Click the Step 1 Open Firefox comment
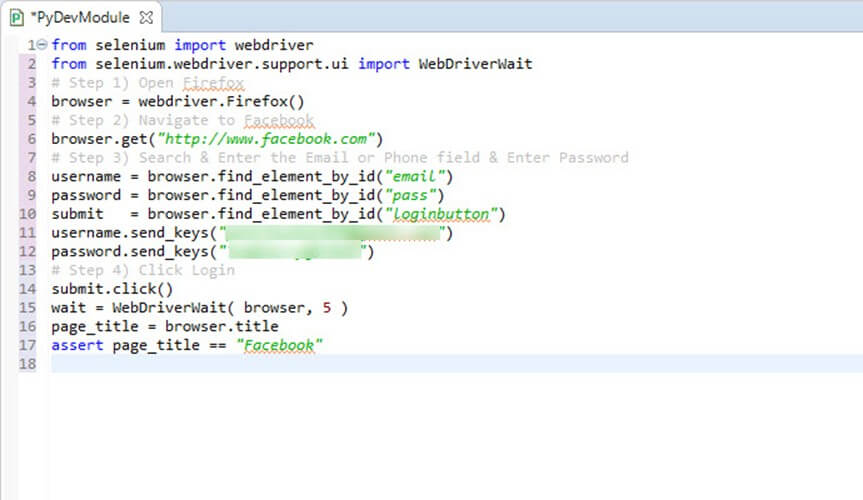Image resolution: width=863 pixels, height=500 pixels. (148, 83)
